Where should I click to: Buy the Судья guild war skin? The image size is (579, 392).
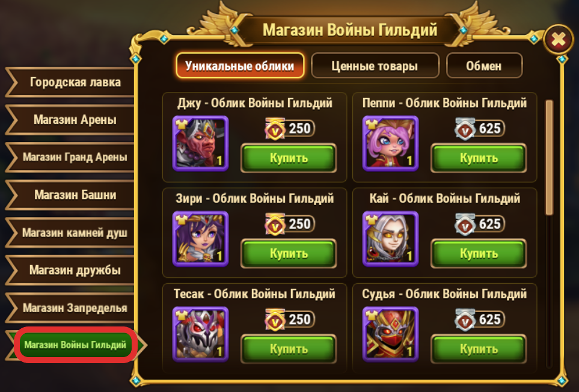click(x=479, y=349)
